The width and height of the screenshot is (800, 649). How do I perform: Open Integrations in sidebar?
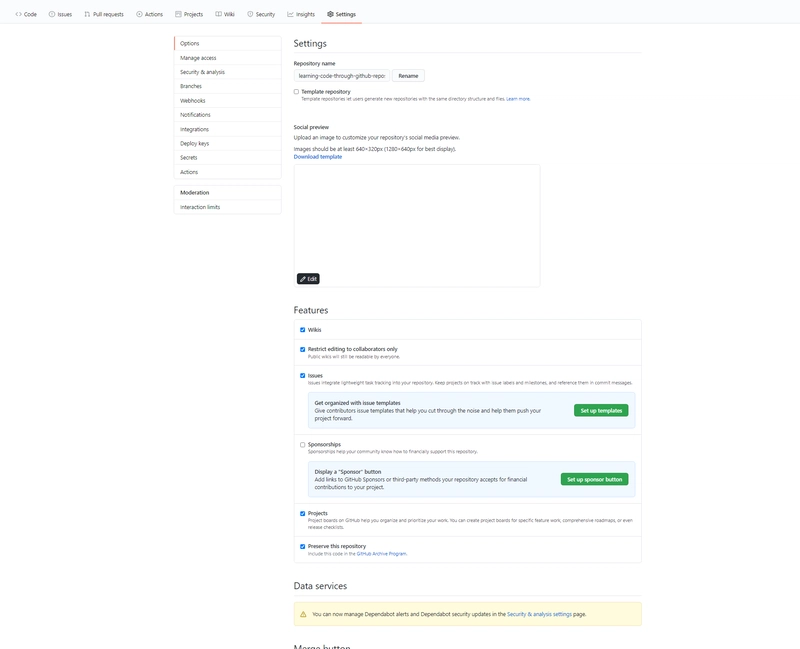(x=228, y=129)
